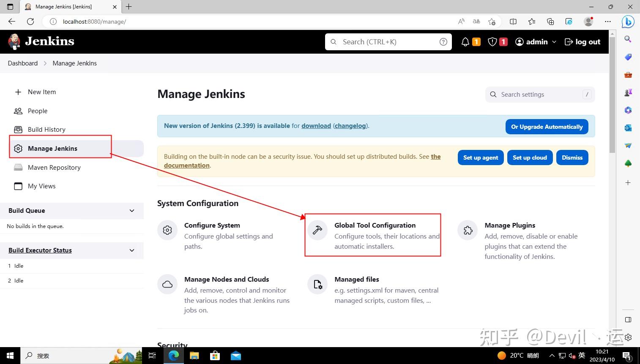The height and width of the screenshot is (364, 640).
Task: Open the Bing sidebar chat icon
Action: tap(628, 22)
